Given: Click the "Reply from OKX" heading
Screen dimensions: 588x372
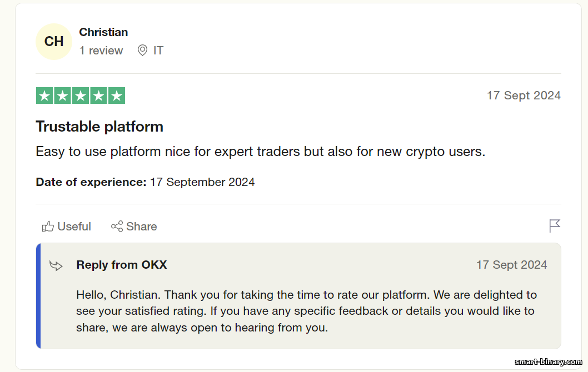Looking at the screenshot, I should [x=122, y=265].
